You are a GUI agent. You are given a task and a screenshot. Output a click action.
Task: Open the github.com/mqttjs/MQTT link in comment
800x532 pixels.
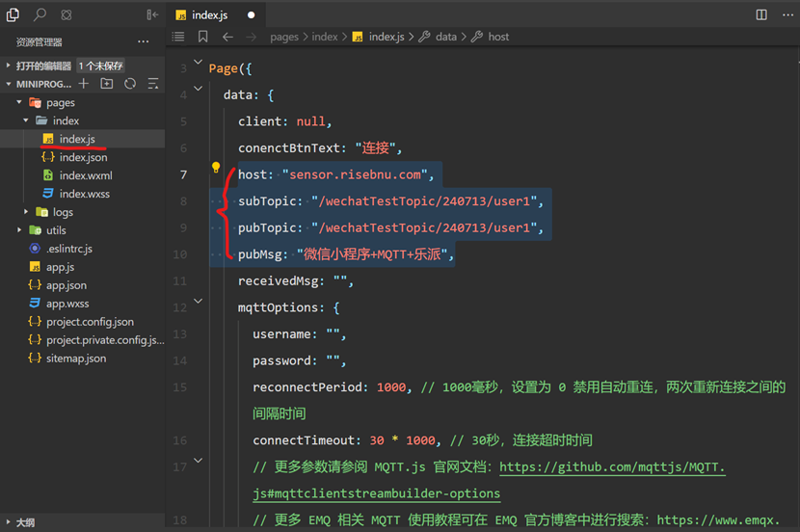pos(612,467)
